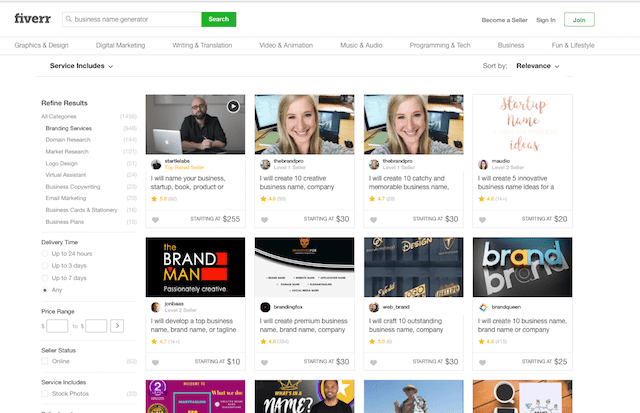Image resolution: width=640 pixels, height=413 pixels.
Task: Open the Sort by Relevance dropdown
Action: pyautogui.click(x=538, y=66)
